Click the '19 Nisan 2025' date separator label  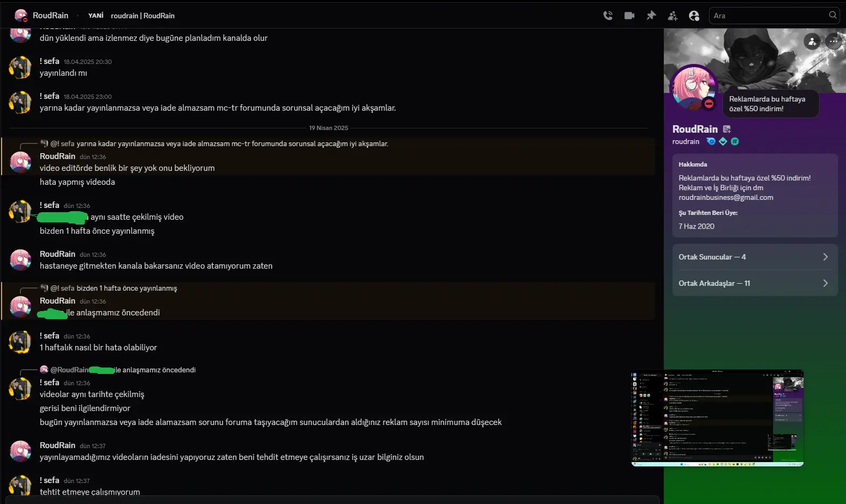tap(328, 128)
